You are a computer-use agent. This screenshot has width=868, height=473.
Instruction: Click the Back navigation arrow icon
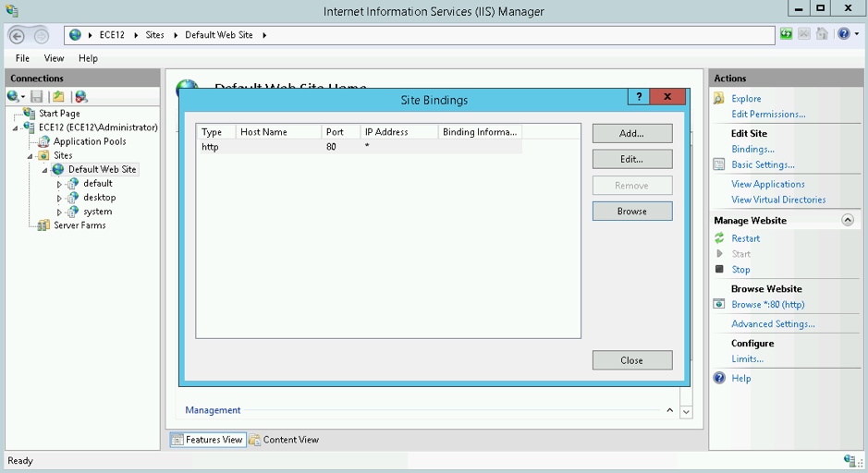pos(18,36)
